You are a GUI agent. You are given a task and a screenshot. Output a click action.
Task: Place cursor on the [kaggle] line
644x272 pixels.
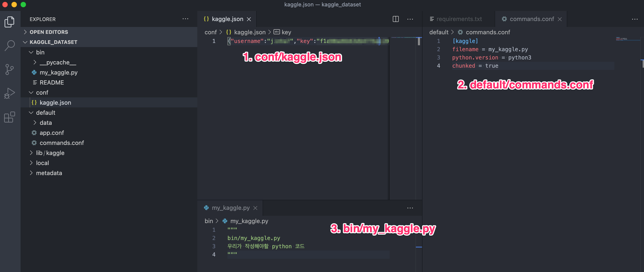pos(465,41)
